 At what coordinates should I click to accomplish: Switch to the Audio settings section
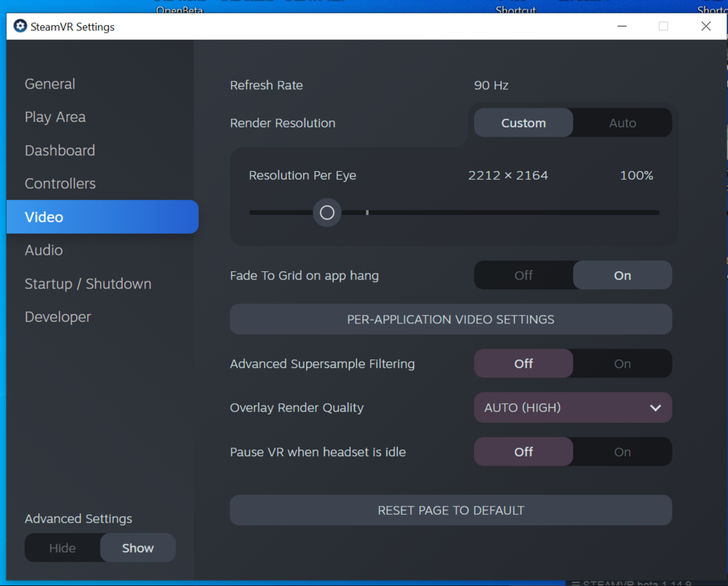pos(44,250)
